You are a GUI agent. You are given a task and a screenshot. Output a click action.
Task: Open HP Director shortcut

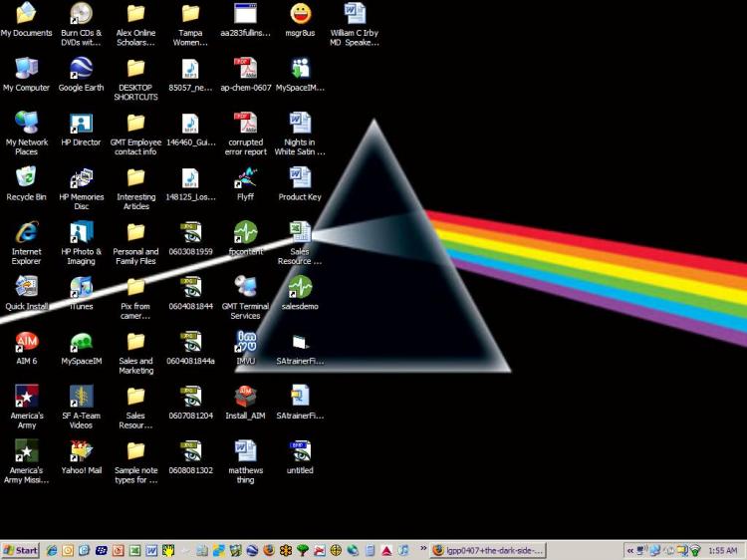pyautogui.click(x=81, y=125)
